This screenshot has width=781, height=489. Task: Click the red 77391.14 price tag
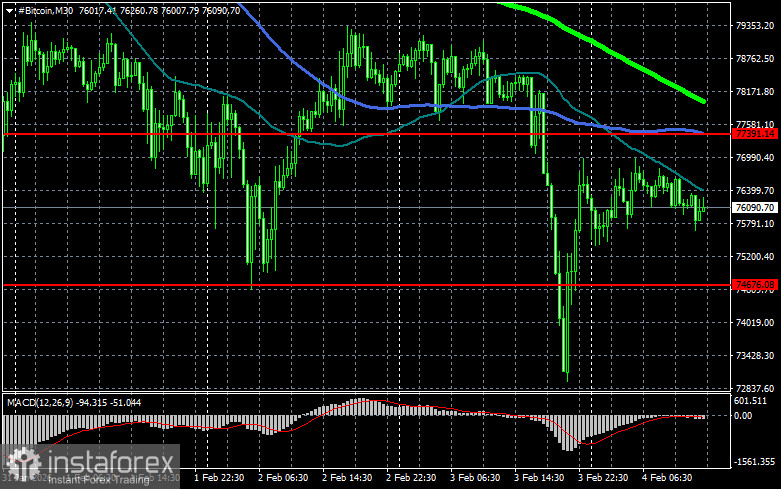(755, 133)
